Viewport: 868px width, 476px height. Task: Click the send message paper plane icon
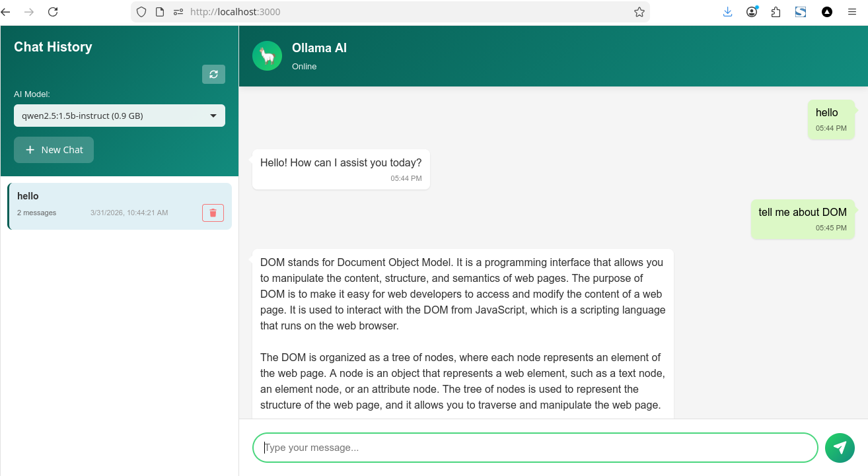[840, 448]
